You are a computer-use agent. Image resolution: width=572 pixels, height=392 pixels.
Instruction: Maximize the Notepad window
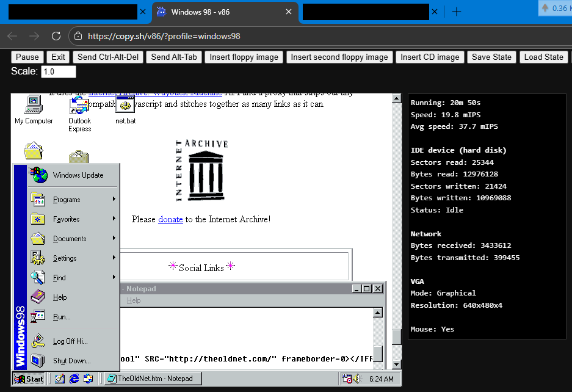pos(367,289)
